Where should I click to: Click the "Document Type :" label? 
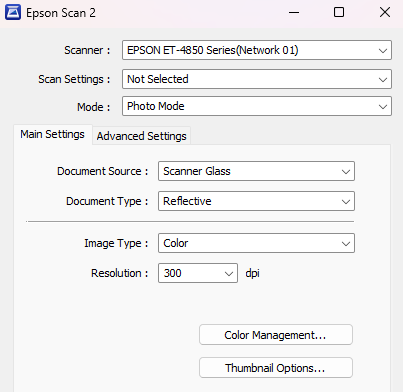(x=107, y=201)
